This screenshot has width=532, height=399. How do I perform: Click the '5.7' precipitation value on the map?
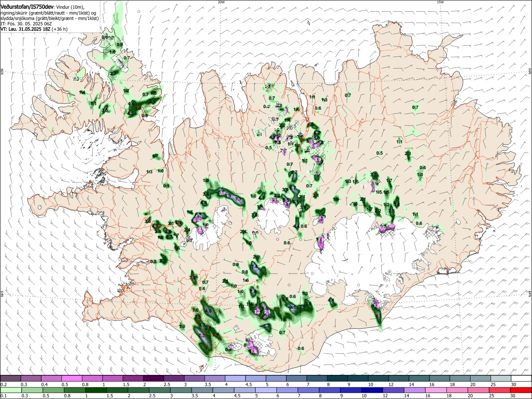[x=266, y=326]
